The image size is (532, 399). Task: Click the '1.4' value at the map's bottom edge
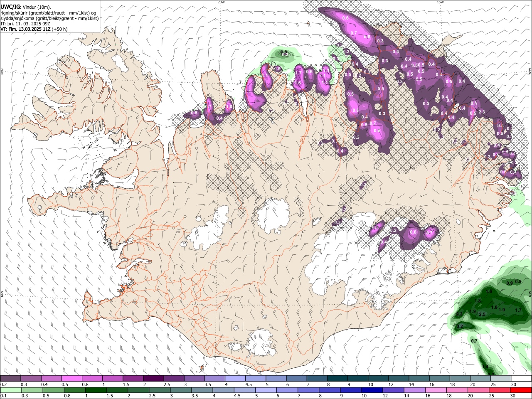[x=485, y=367]
